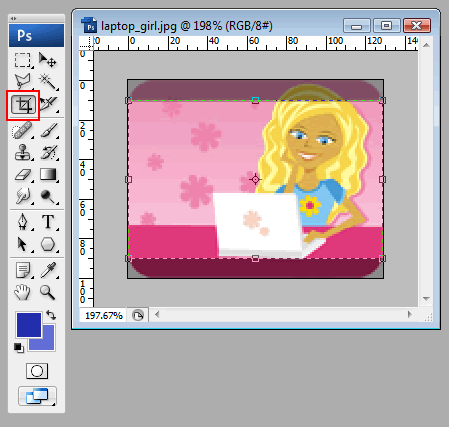This screenshot has width=449, height=427.
Task: Minimize the laptop_girl.jpg window
Action: tap(356, 26)
